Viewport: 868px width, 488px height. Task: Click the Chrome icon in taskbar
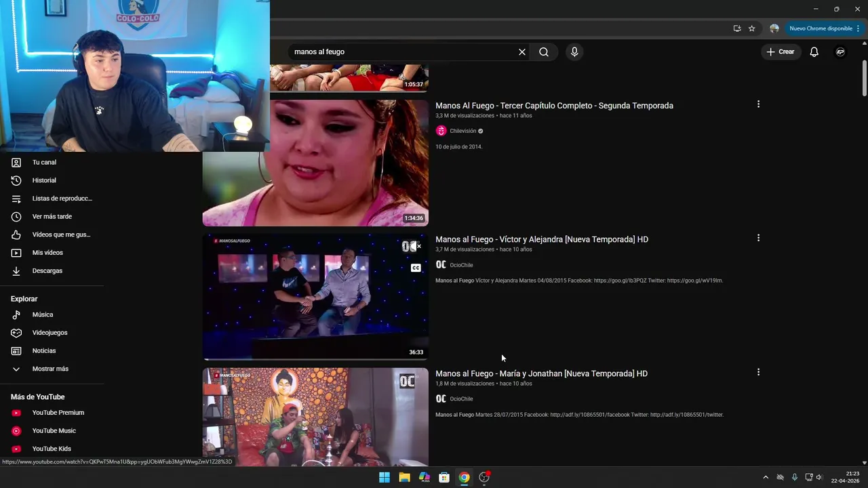[x=464, y=477]
